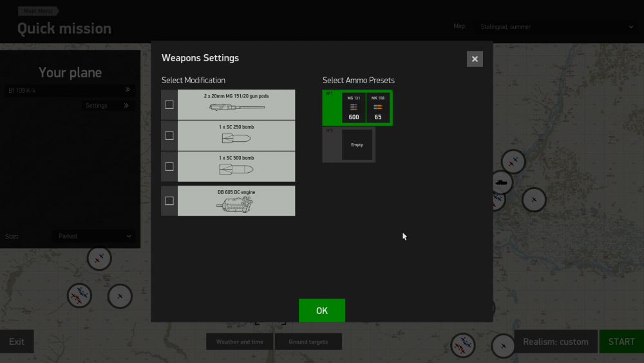Select the dogfight marker just below the Your plane panel
The width and height of the screenshot is (644, 363).
tap(99, 258)
